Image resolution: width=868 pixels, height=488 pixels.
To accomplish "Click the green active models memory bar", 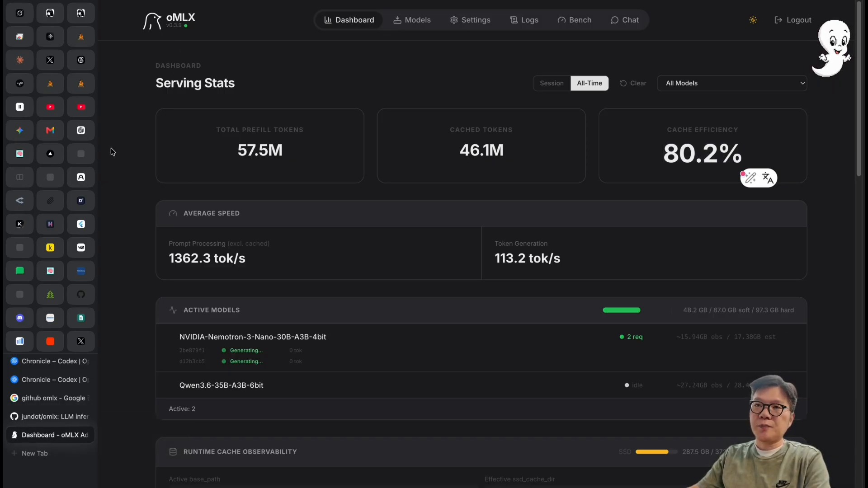I will coord(622,310).
